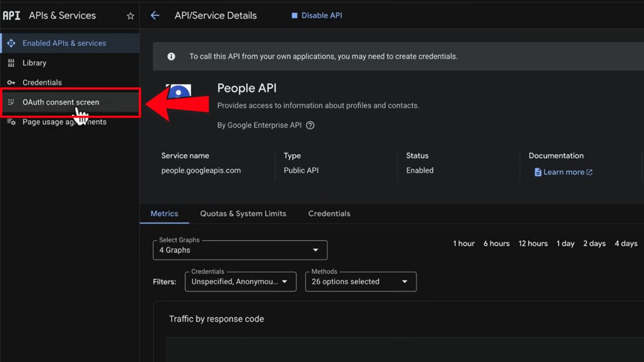Click the help icon next to Google Enterprise API
The image size is (644, 362).
pos(310,125)
